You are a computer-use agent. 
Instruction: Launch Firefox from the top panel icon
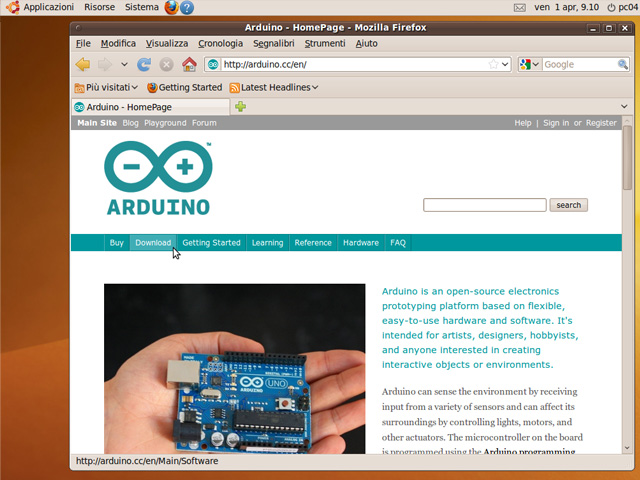click(x=171, y=7)
